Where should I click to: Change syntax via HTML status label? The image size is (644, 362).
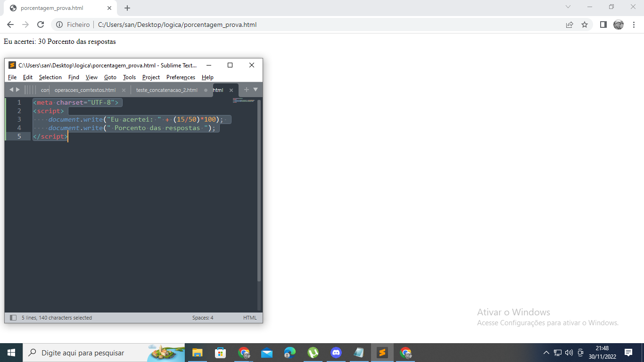click(x=250, y=318)
